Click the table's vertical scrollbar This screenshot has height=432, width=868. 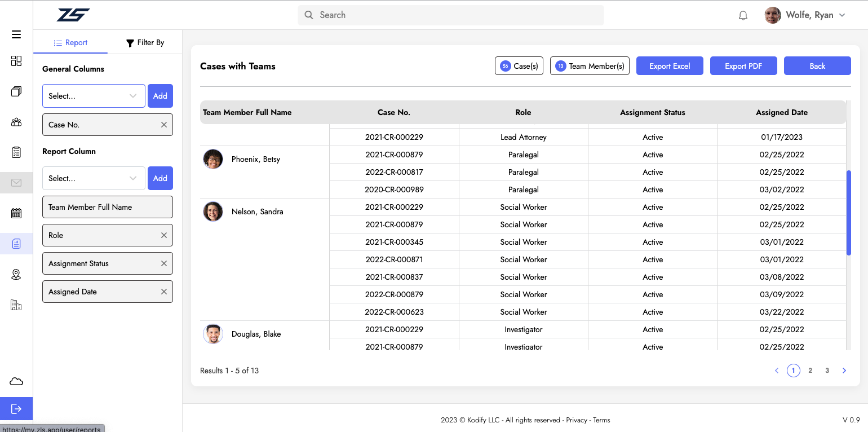(x=849, y=213)
